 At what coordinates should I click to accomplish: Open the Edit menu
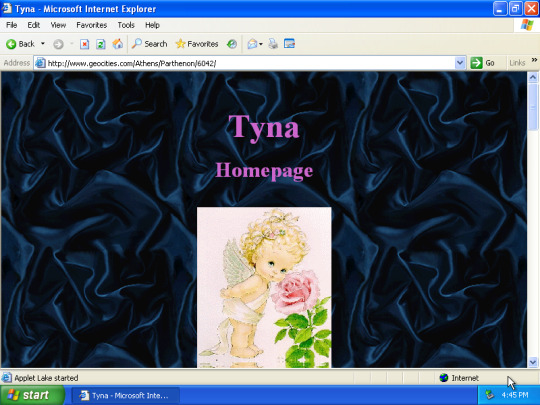(33, 25)
